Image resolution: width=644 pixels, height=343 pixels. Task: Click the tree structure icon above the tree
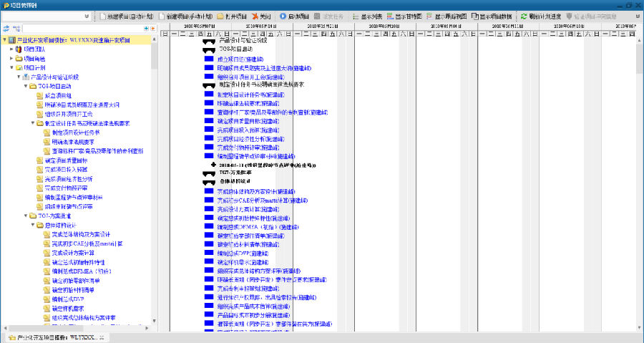16,29
